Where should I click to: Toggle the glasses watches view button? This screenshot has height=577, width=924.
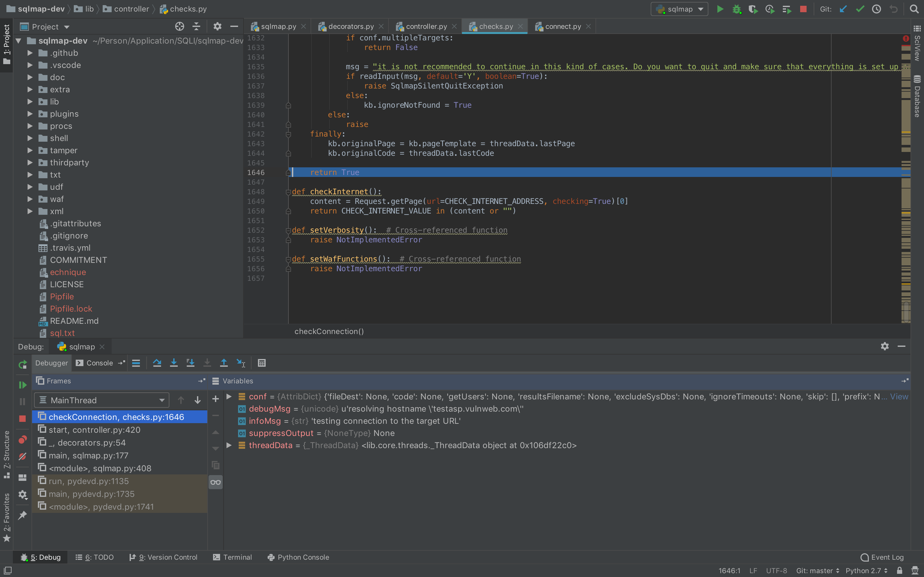click(x=215, y=482)
